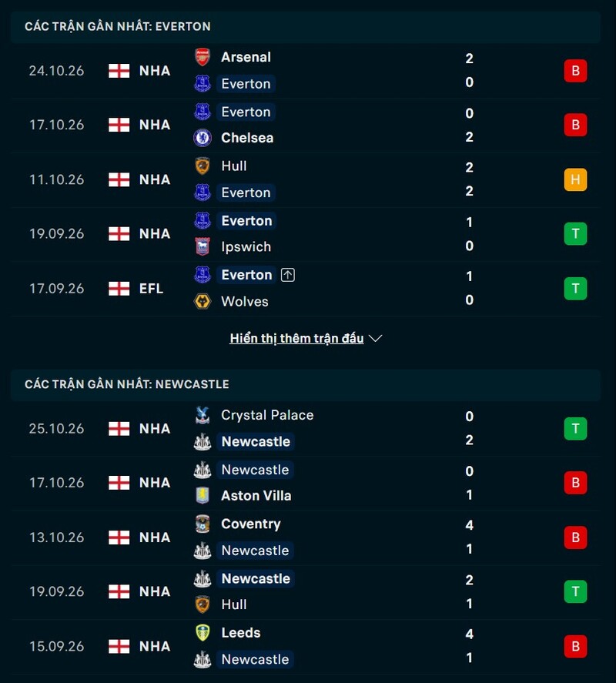Click the orange H draw badge for Hull match
The image size is (616, 683).
tap(575, 179)
